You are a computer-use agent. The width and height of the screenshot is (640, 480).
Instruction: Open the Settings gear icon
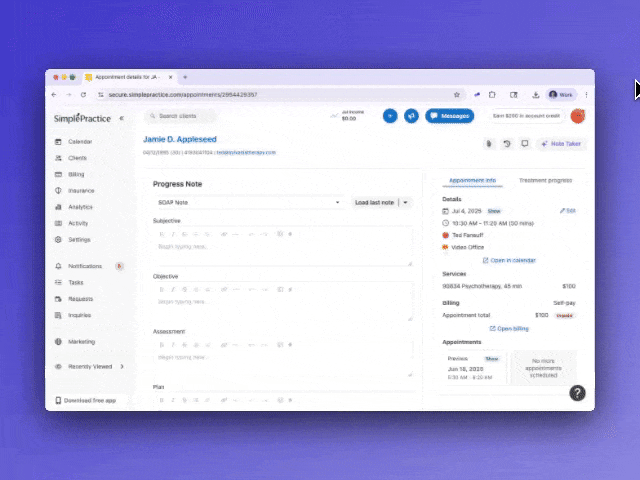(58, 240)
